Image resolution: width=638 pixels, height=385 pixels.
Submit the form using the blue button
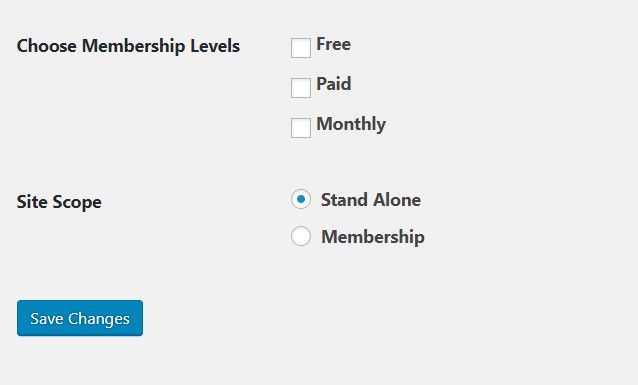tap(80, 318)
